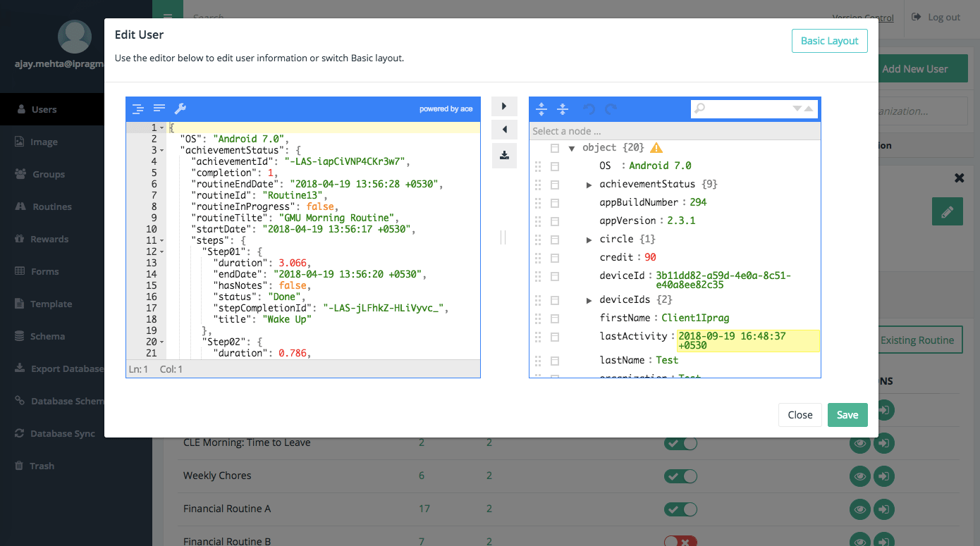Repair JSON using the wrench icon
Image resolution: width=980 pixels, height=546 pixels.
pos(180,108)
